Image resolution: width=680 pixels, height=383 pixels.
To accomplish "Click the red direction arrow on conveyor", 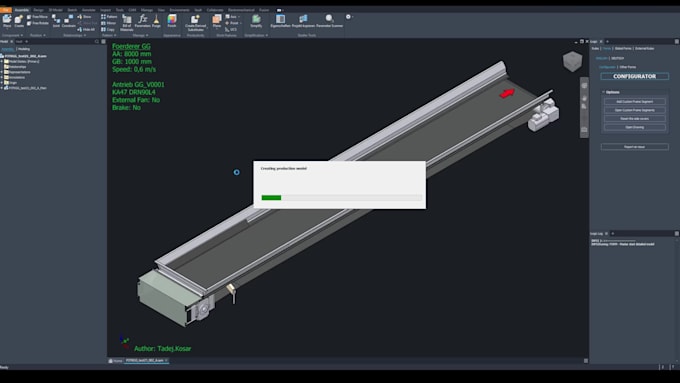I will [x=507, y=93].
